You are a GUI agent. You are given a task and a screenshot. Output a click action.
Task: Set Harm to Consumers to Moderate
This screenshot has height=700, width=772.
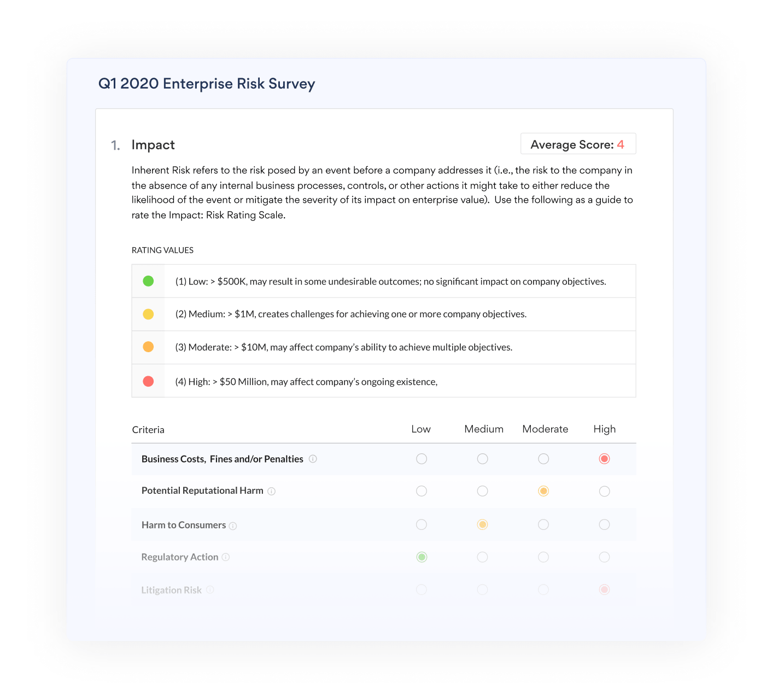[x=543, y=524]
